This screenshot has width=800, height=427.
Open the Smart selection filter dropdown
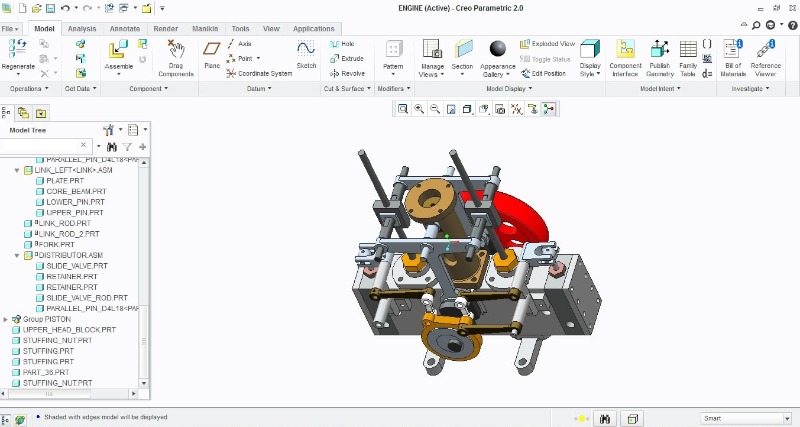tap(787, 419)
